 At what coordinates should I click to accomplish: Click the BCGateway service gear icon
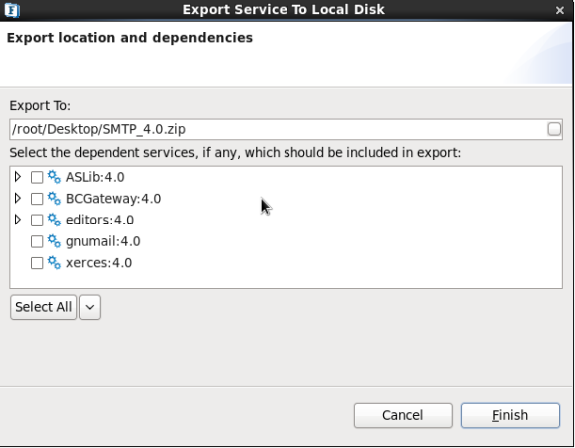click(x=54, y=199)
